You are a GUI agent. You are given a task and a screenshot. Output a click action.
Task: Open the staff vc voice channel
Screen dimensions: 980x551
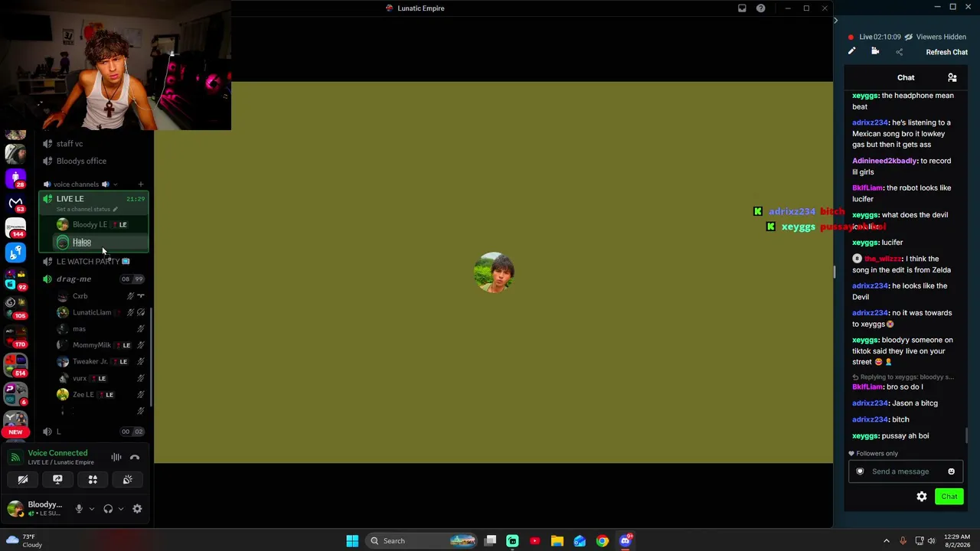69,144
